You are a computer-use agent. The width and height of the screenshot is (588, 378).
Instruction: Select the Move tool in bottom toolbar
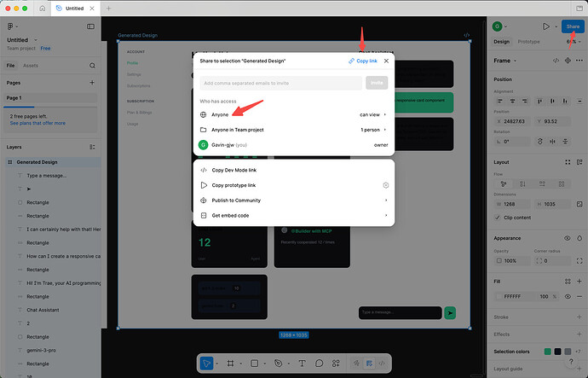pyautogui.click(x=206, y=363)
